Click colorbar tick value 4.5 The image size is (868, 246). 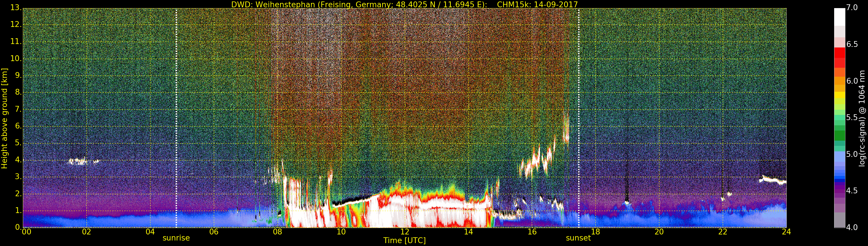point(852,191)
